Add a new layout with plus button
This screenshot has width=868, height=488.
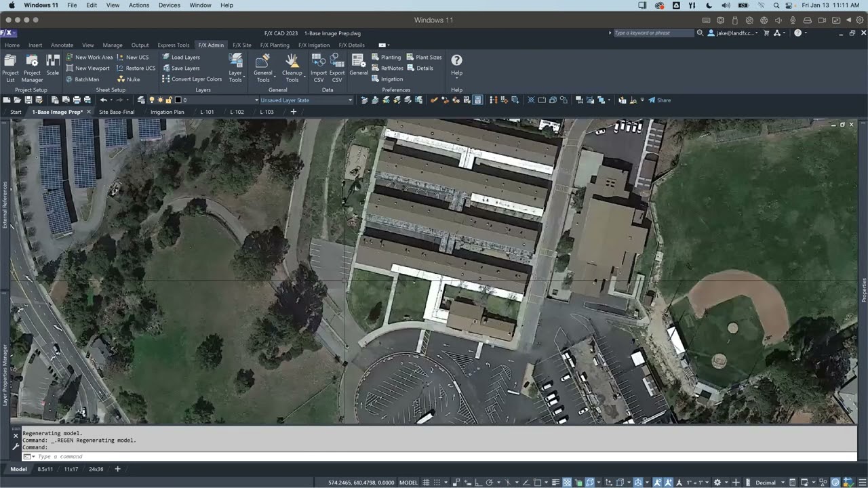[x=117, y=469]
